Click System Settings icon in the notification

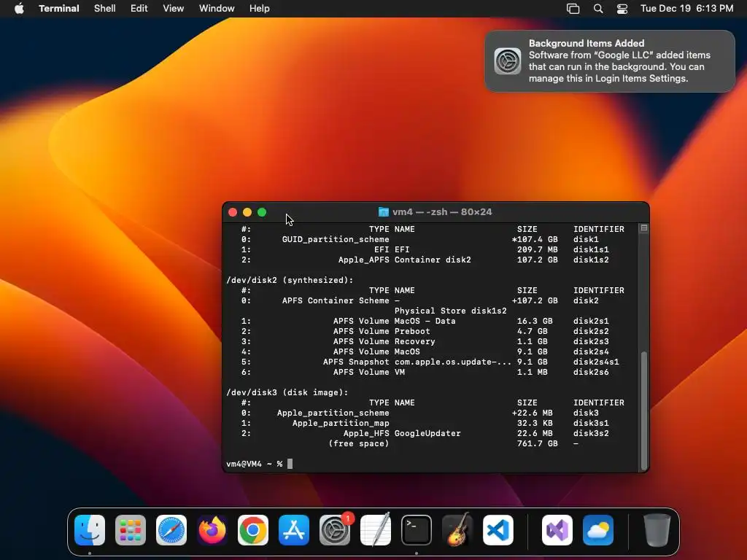pyautogui.click(x=508, y=61)
